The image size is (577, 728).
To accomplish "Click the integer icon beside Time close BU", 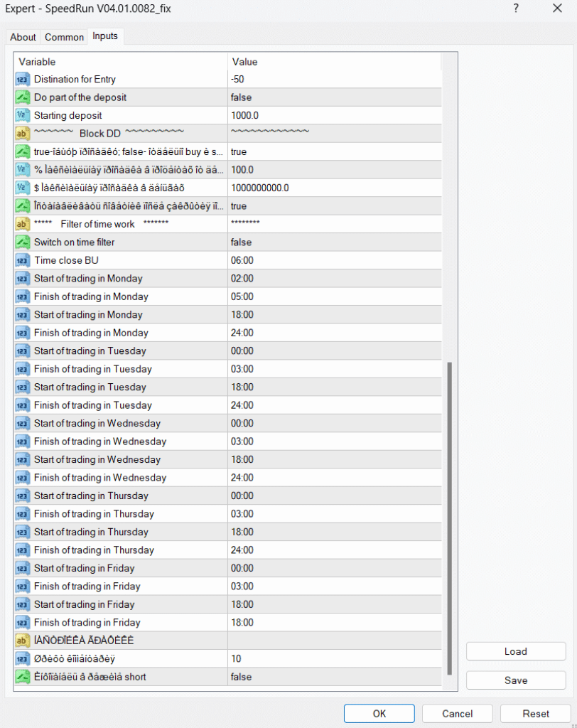I will point(22,260).
